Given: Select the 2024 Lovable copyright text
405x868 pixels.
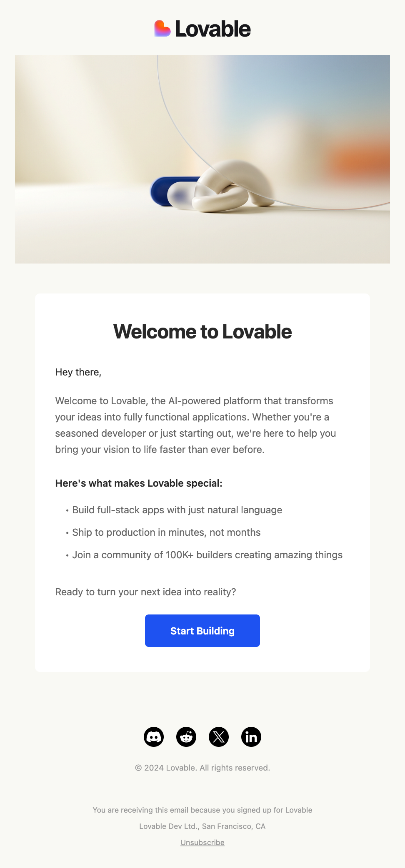Looking at the screenshot, I should tap(202, 767).
